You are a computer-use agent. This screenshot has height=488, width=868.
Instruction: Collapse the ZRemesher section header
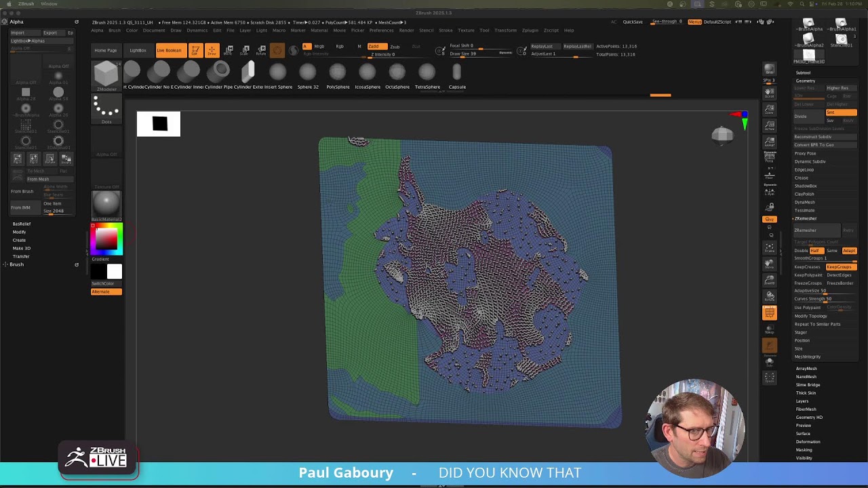coord(806,218)
